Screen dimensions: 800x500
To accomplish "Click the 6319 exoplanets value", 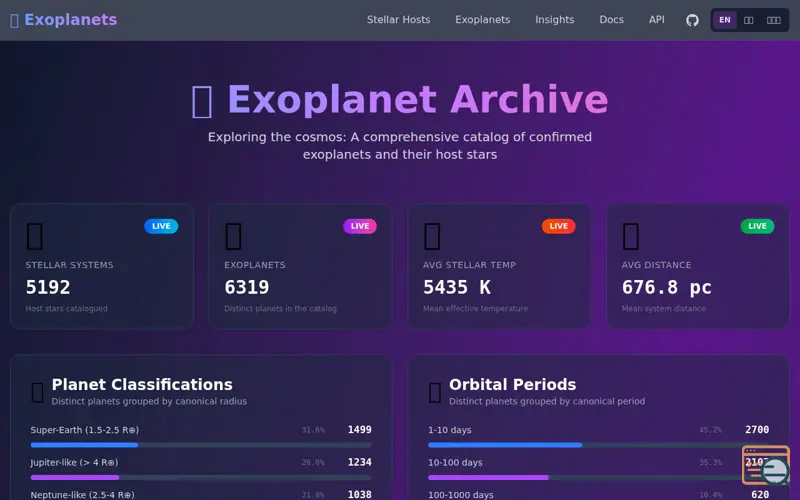I will pyautogui.click(x=246, y=287).
